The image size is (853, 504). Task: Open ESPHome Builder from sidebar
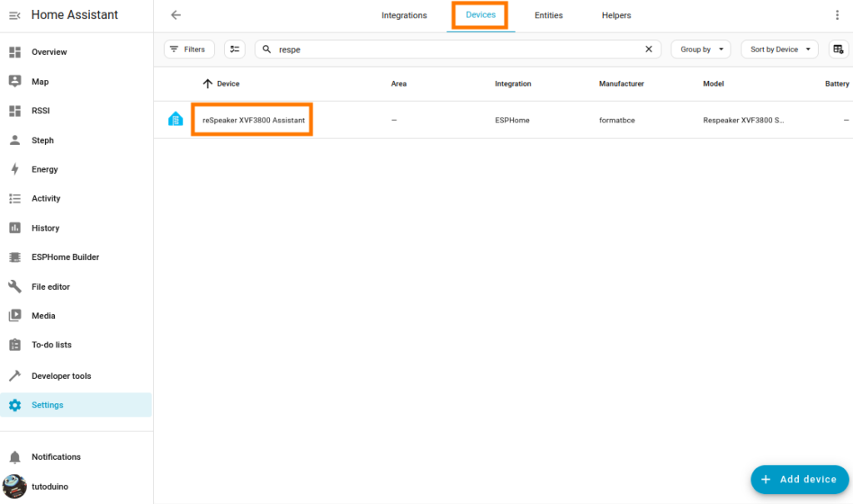coord(65,257)
